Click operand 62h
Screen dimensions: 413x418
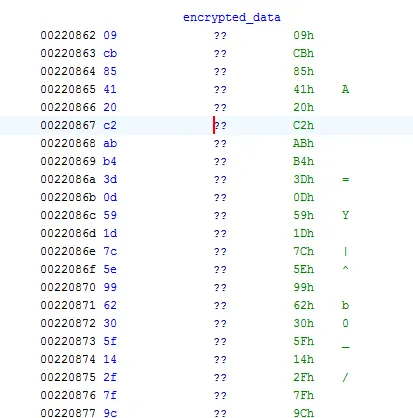coord(303,305)
